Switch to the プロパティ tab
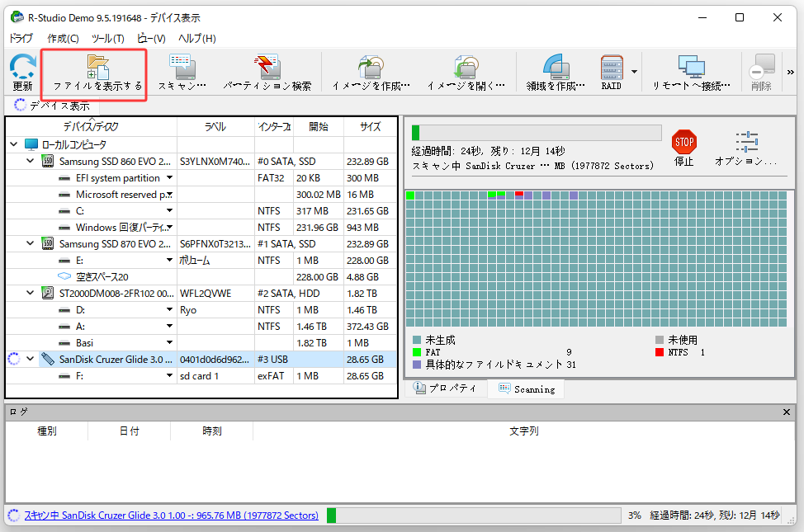Screen dimensions: 804x532 pyautogui.click(x=446, y=388)
